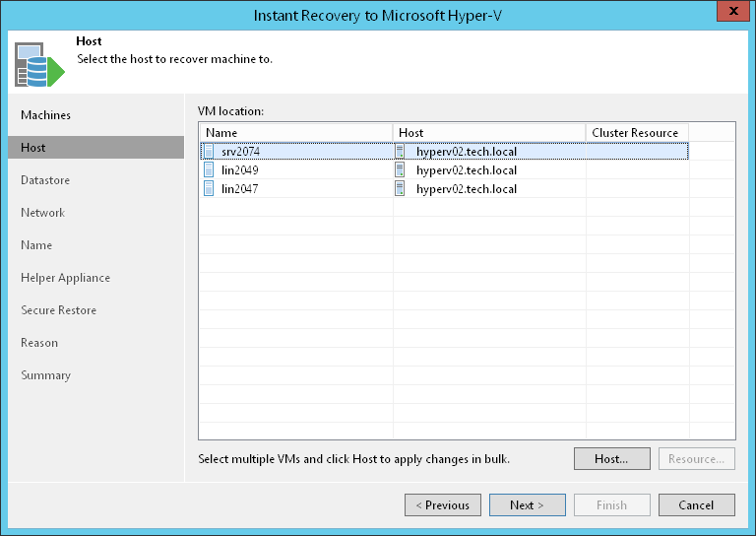This screenshot has height=536, width=756.
Task: Select the lin2049 VM name
Action: [239, 170]
